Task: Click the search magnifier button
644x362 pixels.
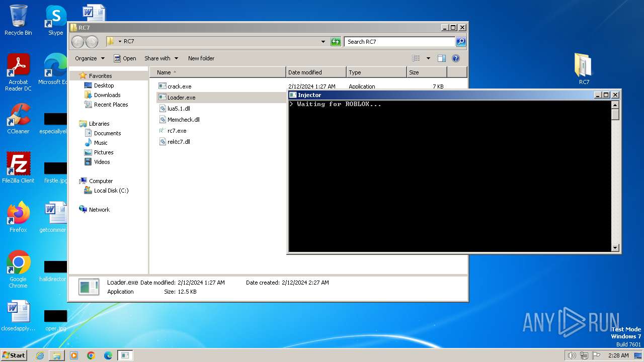Action: click(x=460, y=42)
